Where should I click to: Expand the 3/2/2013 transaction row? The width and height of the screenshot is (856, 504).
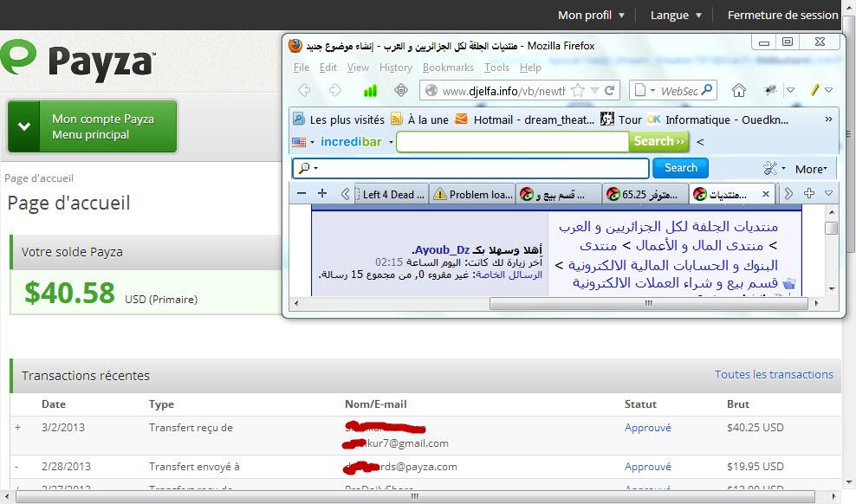(x=18, y=428)
